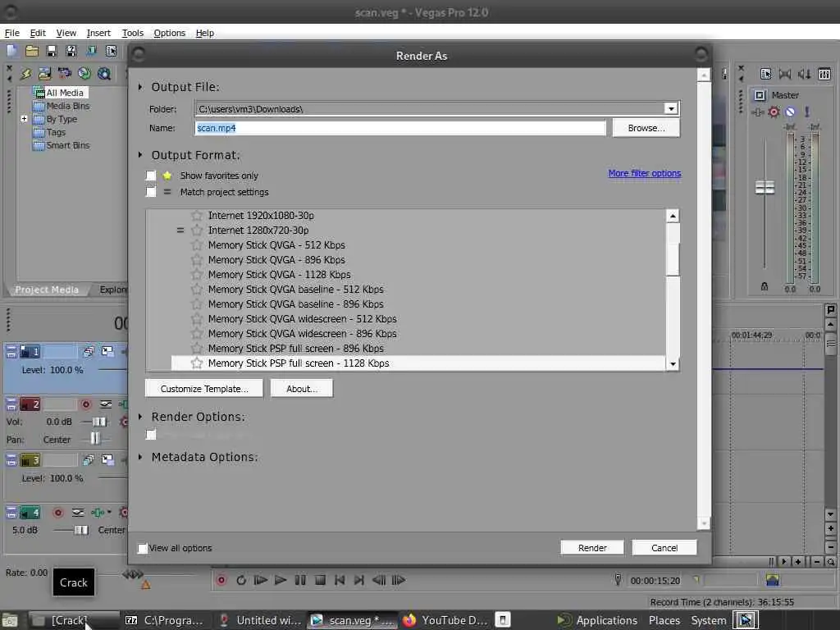Click the Go to End transport button
Image resolution: width=840 pixels, height=630 pixels.
pyautogui.click(x=359, y=580)
